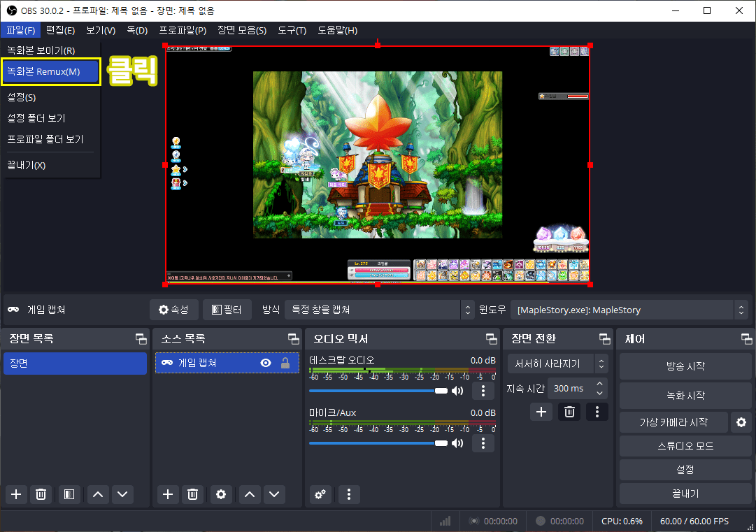Viewport: 756px width, 532px height.
Task: Open scene filters icon in scene list
Action: 69,494
